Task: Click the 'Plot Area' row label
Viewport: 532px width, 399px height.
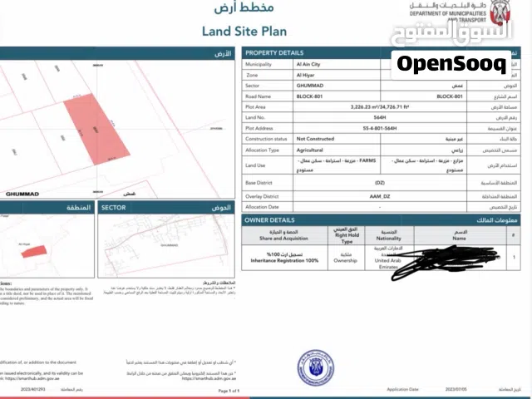Action: click(x=255, y=107)
